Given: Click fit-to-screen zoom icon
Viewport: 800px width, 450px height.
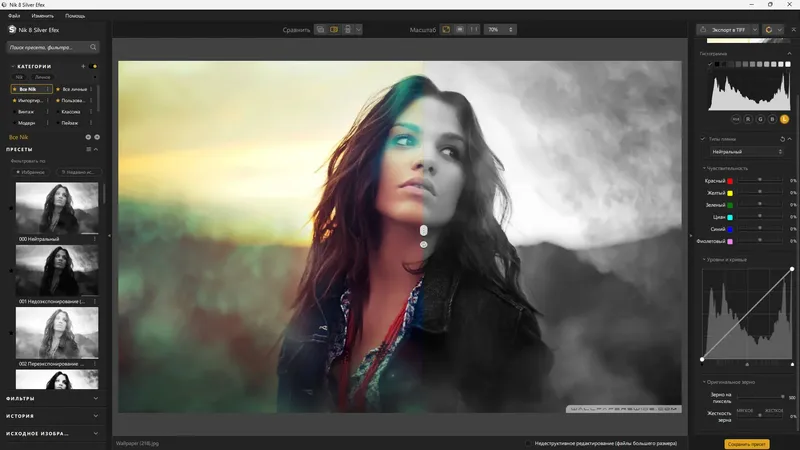Looking at the screenshot, I should tap(446, 30).
